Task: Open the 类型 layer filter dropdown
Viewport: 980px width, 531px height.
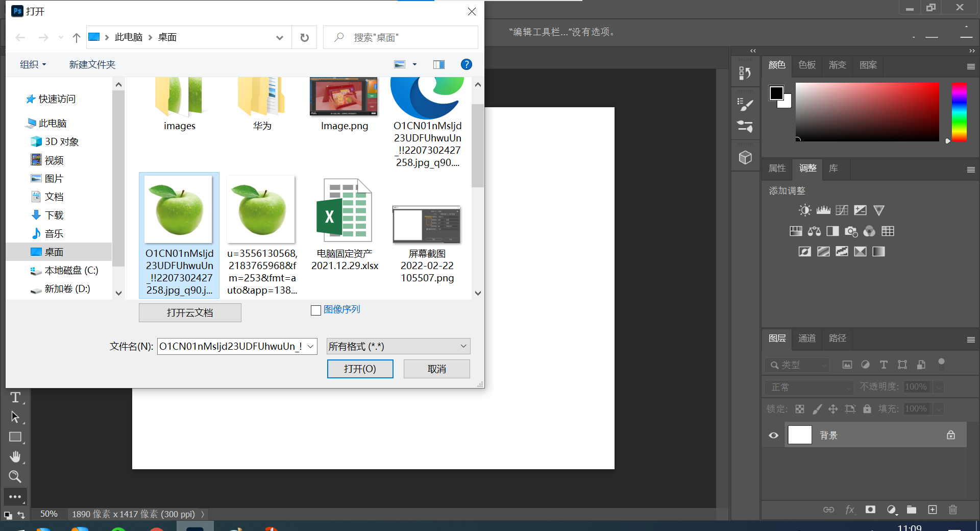Action: click(797, 365)
